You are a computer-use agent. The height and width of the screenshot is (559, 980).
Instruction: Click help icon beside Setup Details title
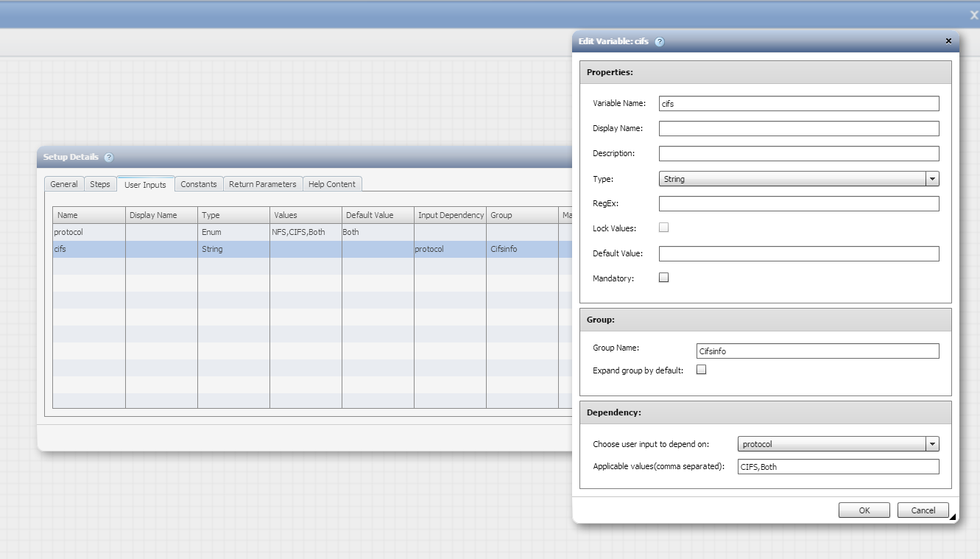click(x=109, y=157)
